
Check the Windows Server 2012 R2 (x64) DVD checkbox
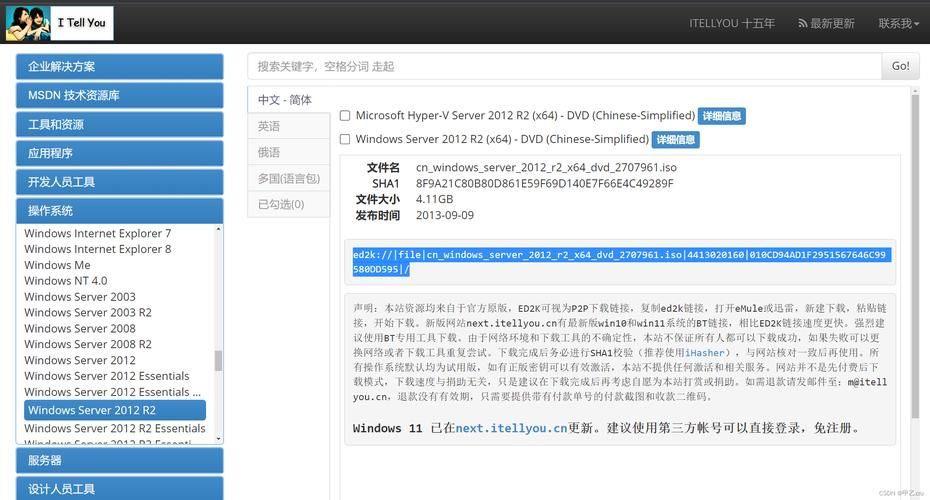click(345, 139)
